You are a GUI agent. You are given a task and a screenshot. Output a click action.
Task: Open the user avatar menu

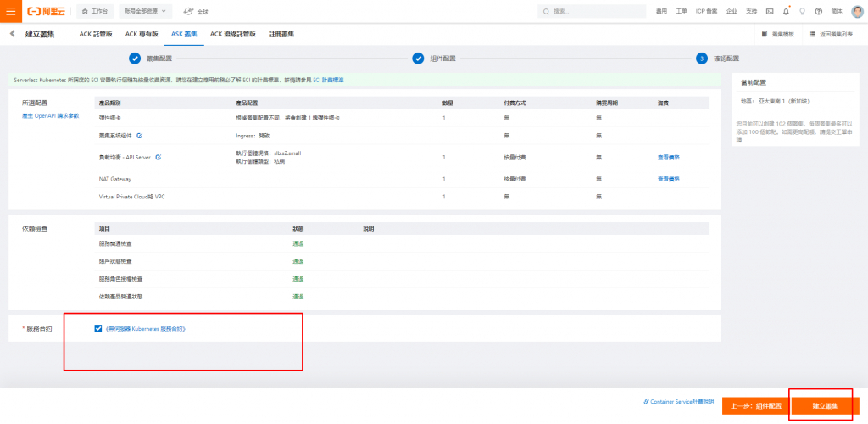(x=857, y=11)
